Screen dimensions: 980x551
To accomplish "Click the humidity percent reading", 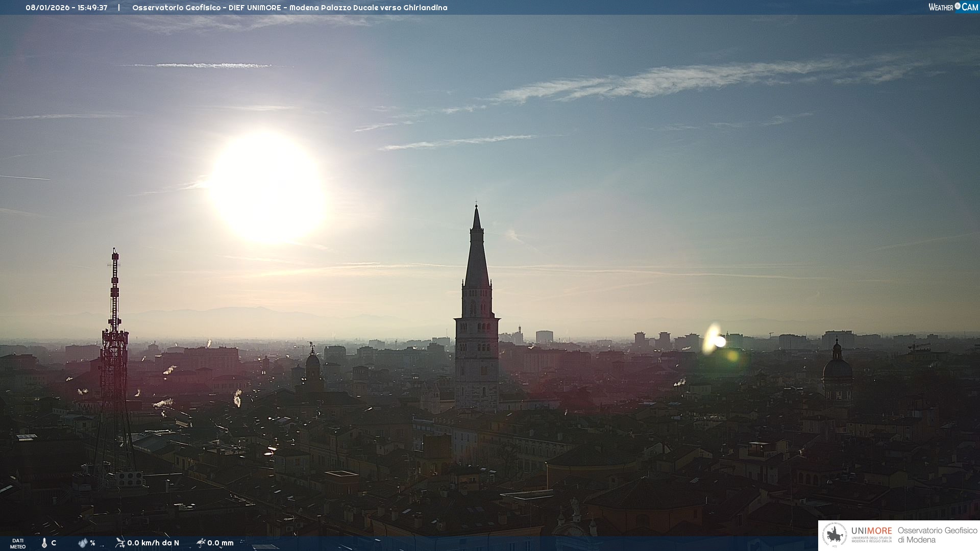I will pos(93,543).
